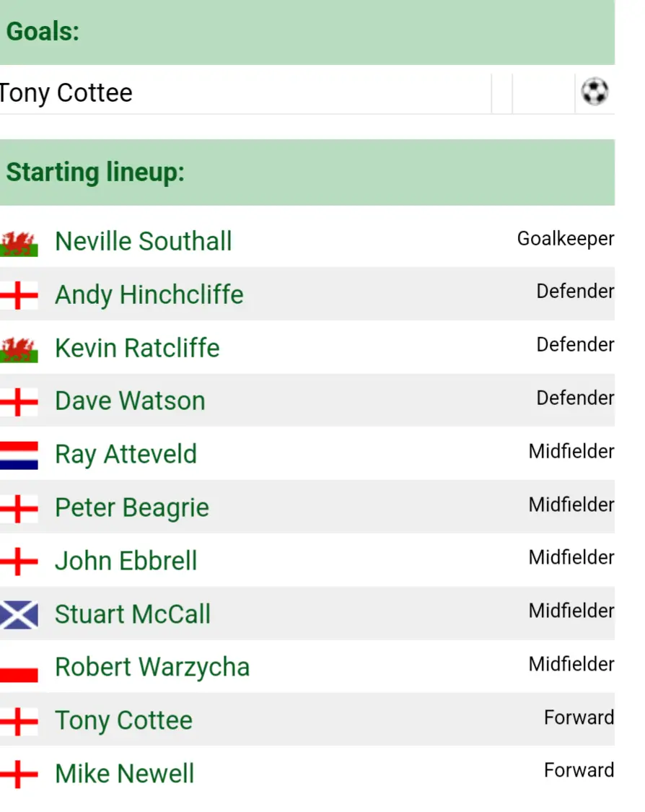645x812 pixels.
Task: Click Scotland flag beside Stuart McCall
Action: (x=19, y=614)
